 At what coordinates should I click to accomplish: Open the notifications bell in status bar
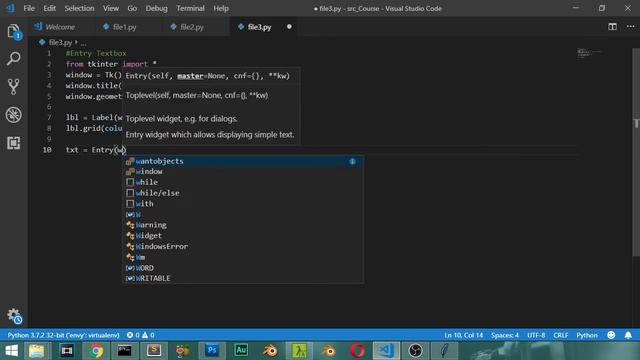pos(628,335)
